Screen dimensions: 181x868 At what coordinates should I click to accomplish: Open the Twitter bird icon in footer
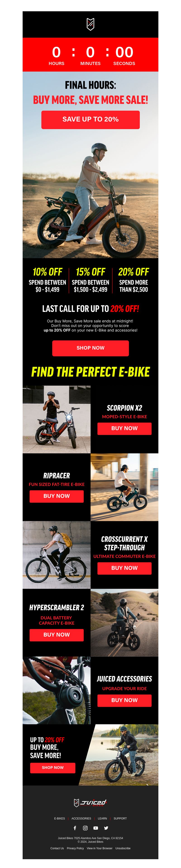(106, 828)
